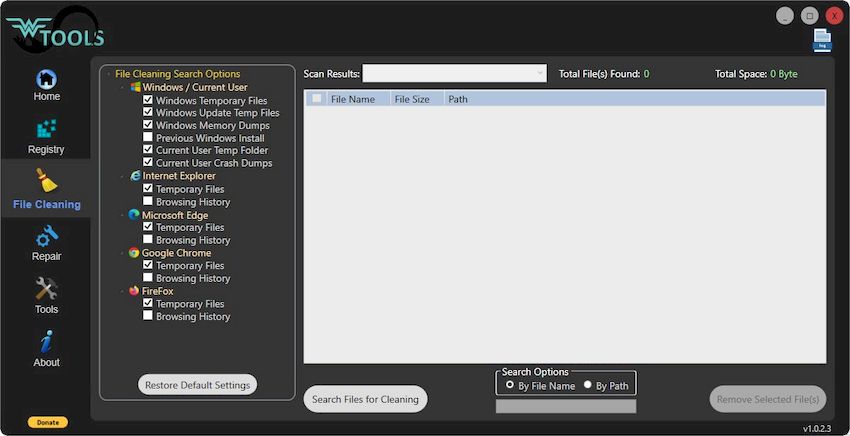Viewport: 850px width, 436px height.
Task: Click Total File(s) Found value 0
Action: 646,74
